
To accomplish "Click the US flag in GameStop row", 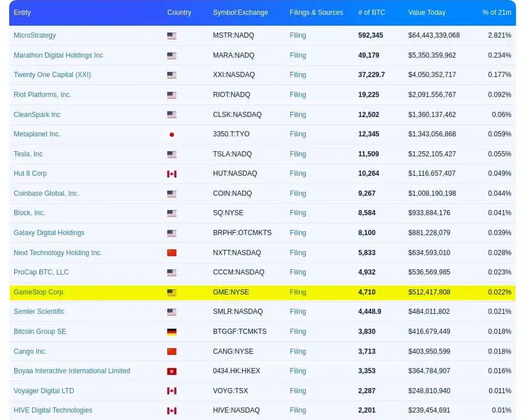I will [x=172, y=293].
